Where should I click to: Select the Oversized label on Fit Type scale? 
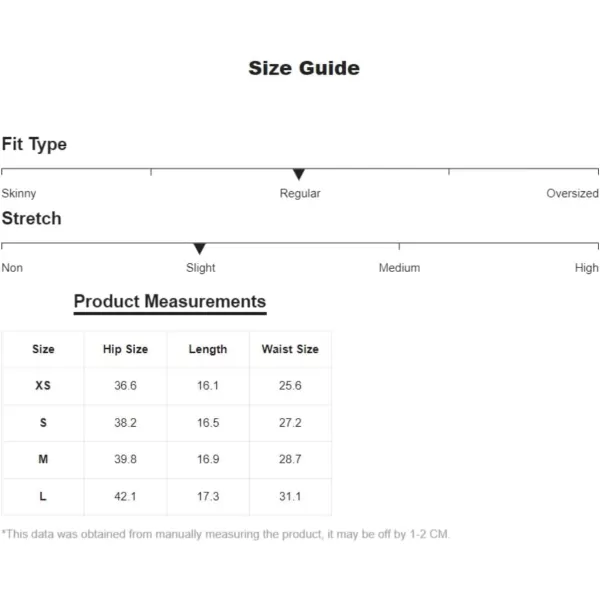tap(572, 193)
